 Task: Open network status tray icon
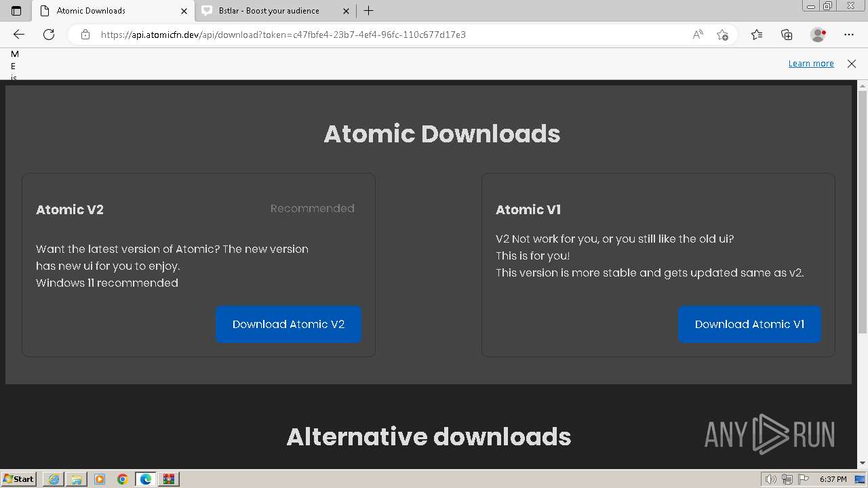pyautogui.click(x=787, y=479)
